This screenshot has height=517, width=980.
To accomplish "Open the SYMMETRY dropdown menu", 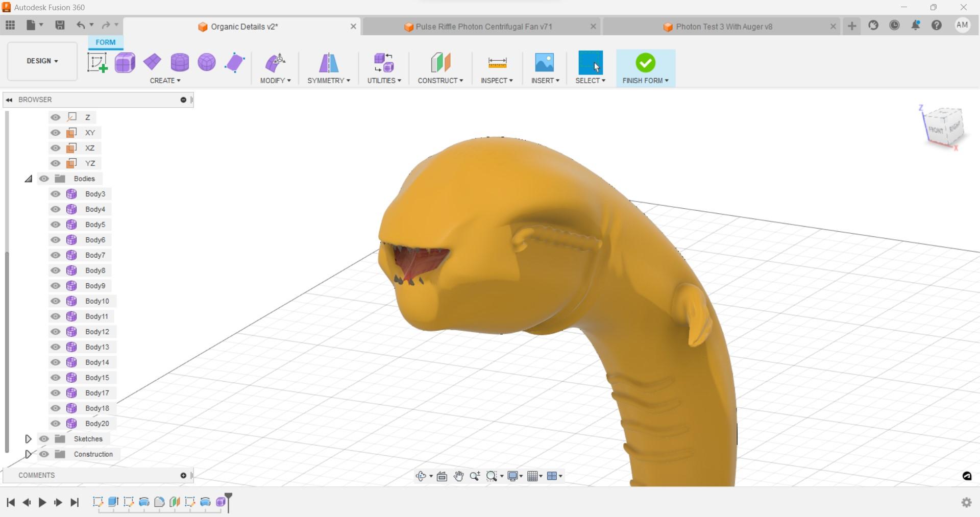I will tap(329, 81).
